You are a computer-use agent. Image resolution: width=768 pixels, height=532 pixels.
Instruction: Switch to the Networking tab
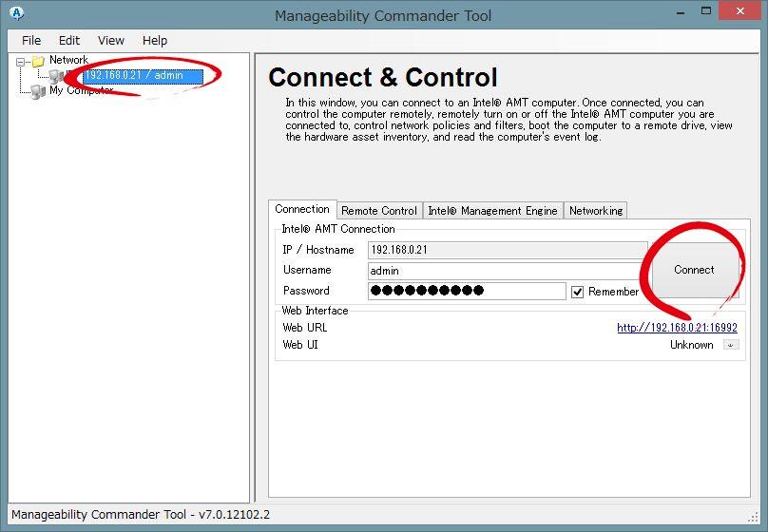click(596, 211)
